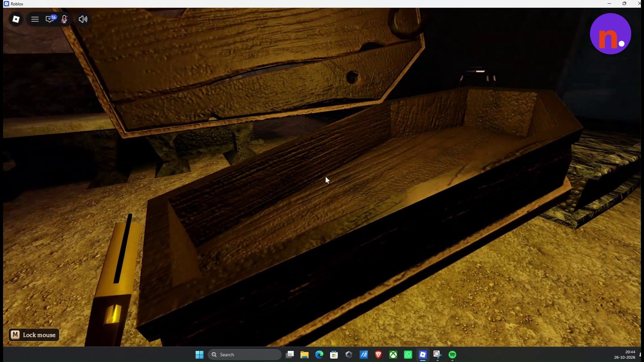Open Task View on the taskbar

click(x=290, y=355)
